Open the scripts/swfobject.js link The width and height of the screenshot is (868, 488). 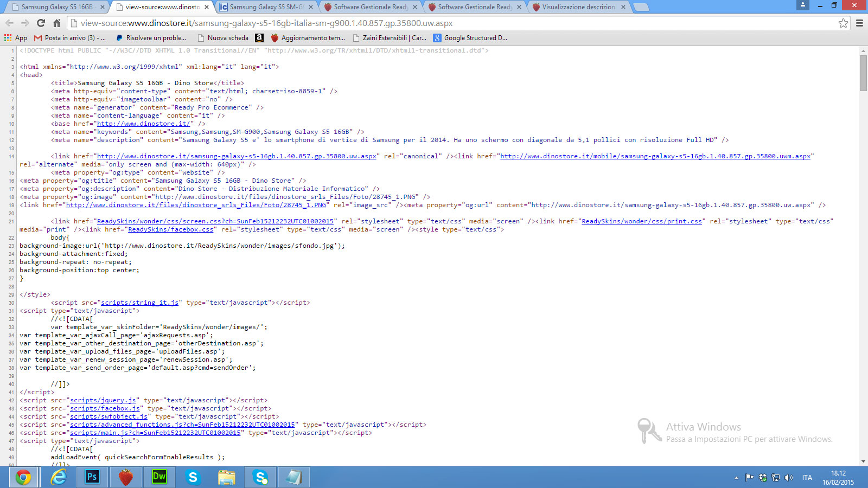108,416
